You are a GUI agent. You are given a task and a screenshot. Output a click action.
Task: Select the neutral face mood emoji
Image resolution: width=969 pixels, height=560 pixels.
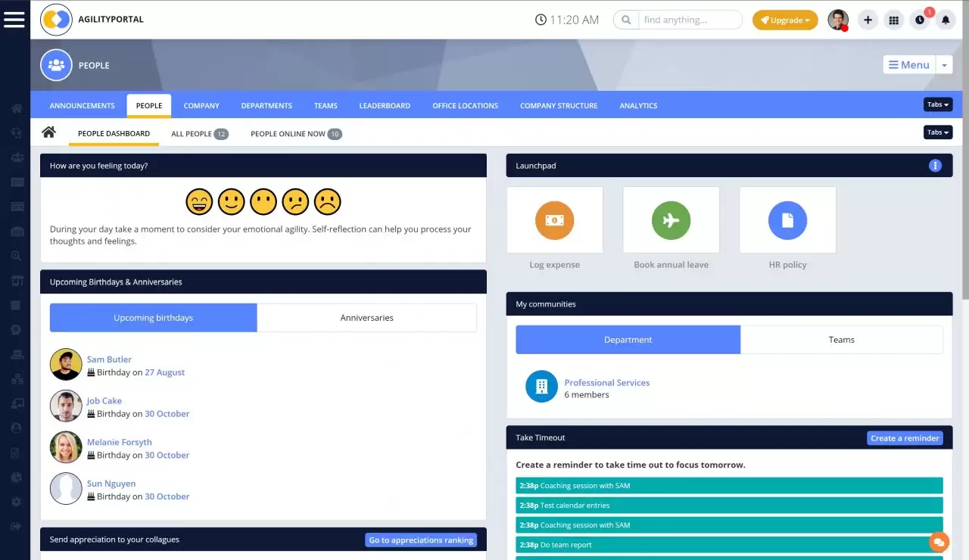click(263, 202)
